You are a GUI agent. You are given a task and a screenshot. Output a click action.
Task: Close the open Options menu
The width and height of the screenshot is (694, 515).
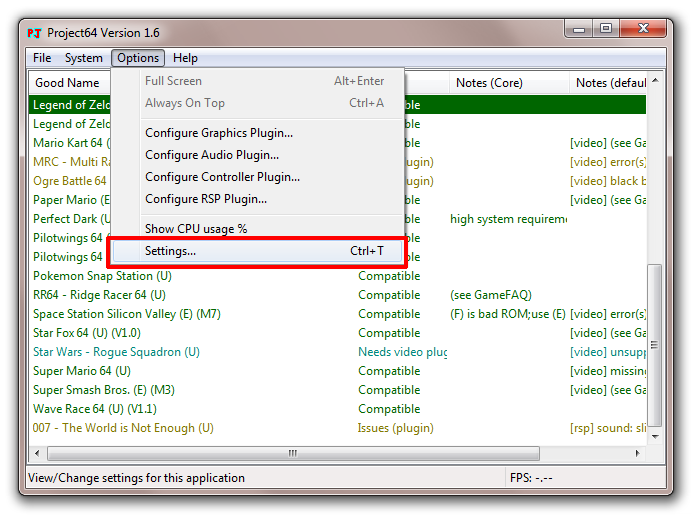pos(138,58)
